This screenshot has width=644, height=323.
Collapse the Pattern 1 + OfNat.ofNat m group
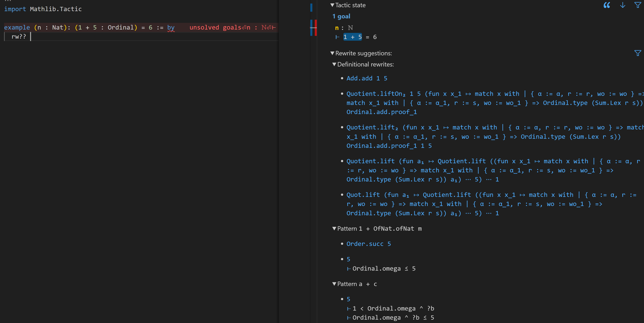tap(334, 229)
